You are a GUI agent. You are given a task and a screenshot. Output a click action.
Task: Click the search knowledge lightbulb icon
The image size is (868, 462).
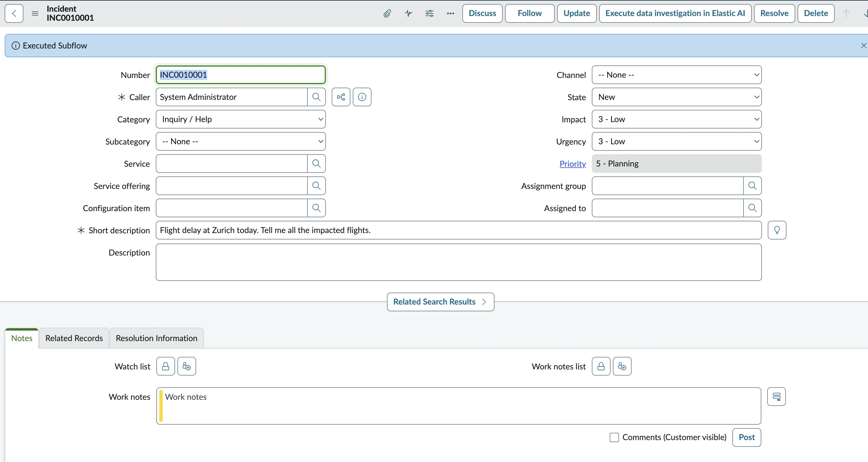777,230
